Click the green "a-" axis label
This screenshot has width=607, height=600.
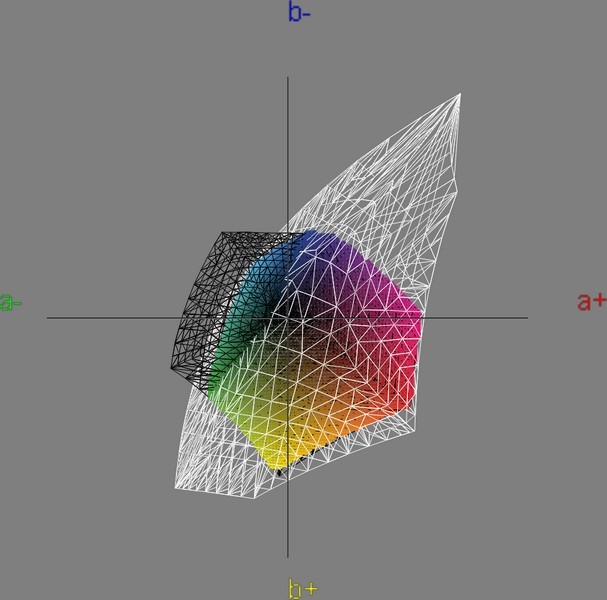pos(10,302)
